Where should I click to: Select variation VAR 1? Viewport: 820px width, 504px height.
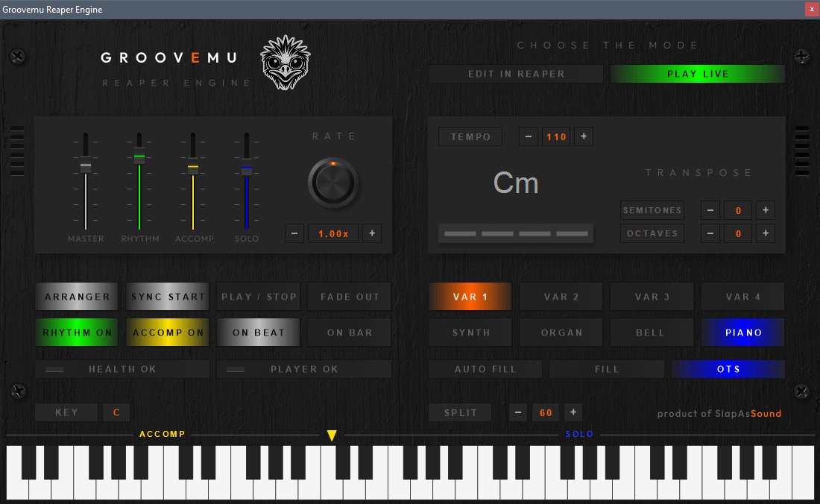pos(470,297)
